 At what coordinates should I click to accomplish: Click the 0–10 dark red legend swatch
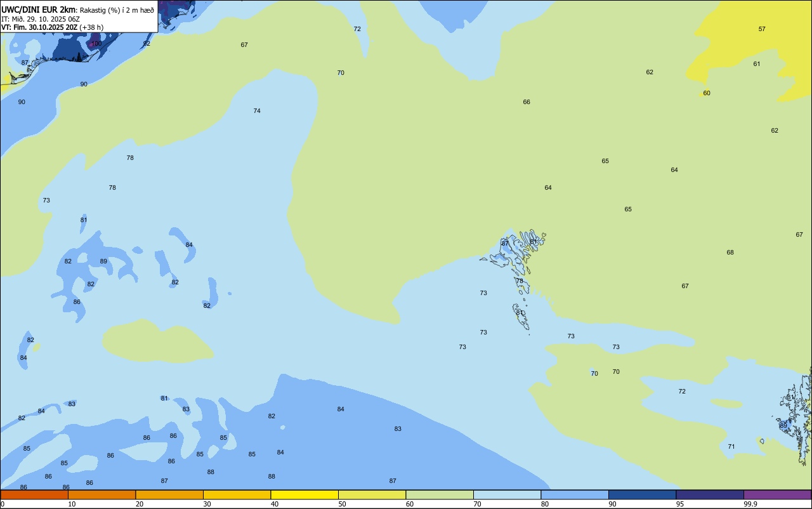point(34,494)
